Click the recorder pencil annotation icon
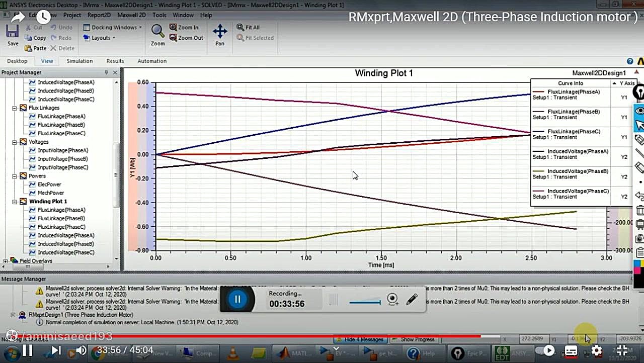This screenshot has width=644, height=363. click(x=412, y=299)
